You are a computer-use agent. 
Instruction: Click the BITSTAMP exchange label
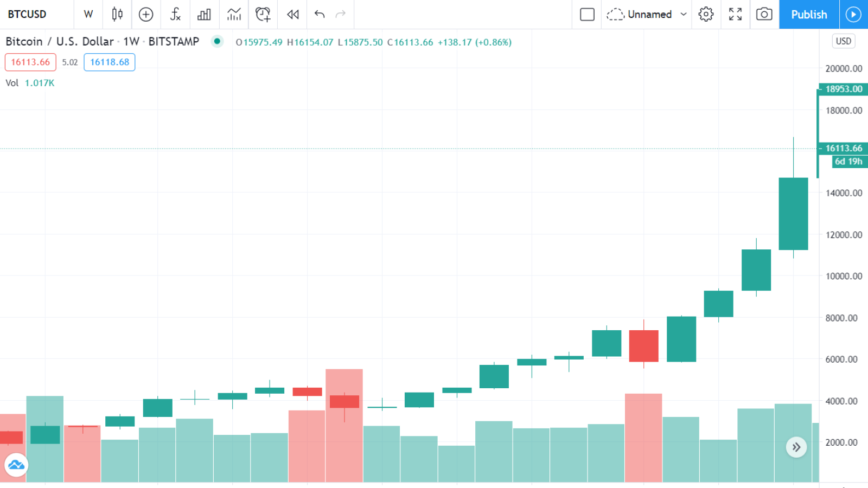click(x=174, y=42)
